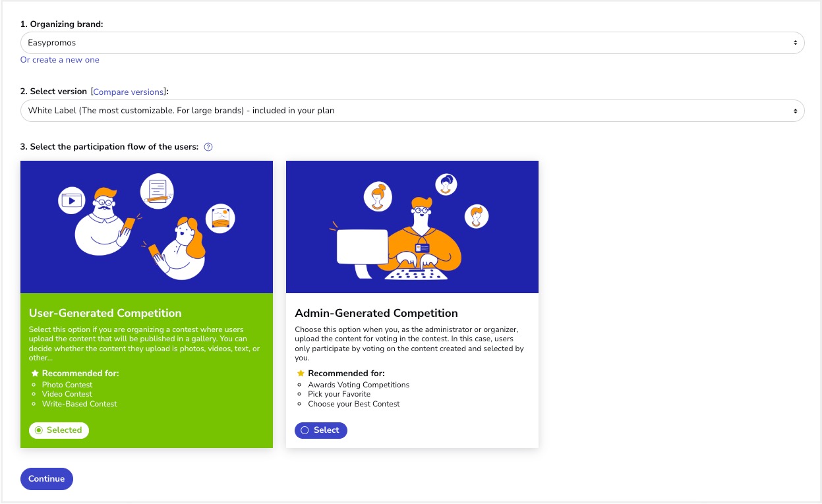The image size is (822, 504).
Task: Click the '1. Organizing brand:' label
Action: point(62,24)
